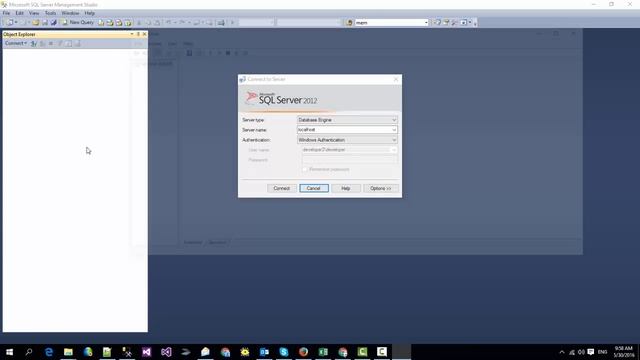Click the Help button in Connect dialog
Screen dimensions: 640x360
(x=346, y=188)
